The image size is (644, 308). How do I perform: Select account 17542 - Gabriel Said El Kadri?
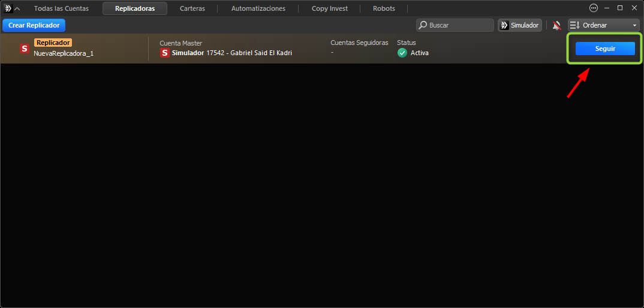(x=249, y=53)
